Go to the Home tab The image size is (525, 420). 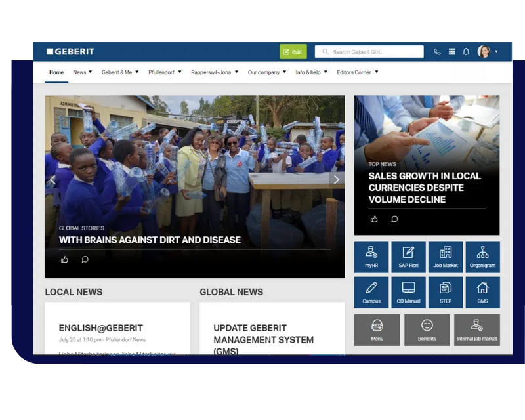tap(56, 72)
